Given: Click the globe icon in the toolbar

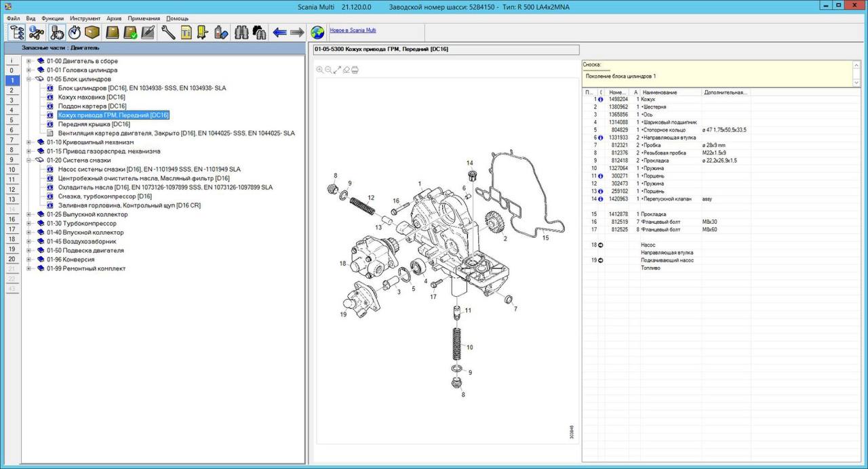Looking at the screenshot, I should [x=317, y=32].
